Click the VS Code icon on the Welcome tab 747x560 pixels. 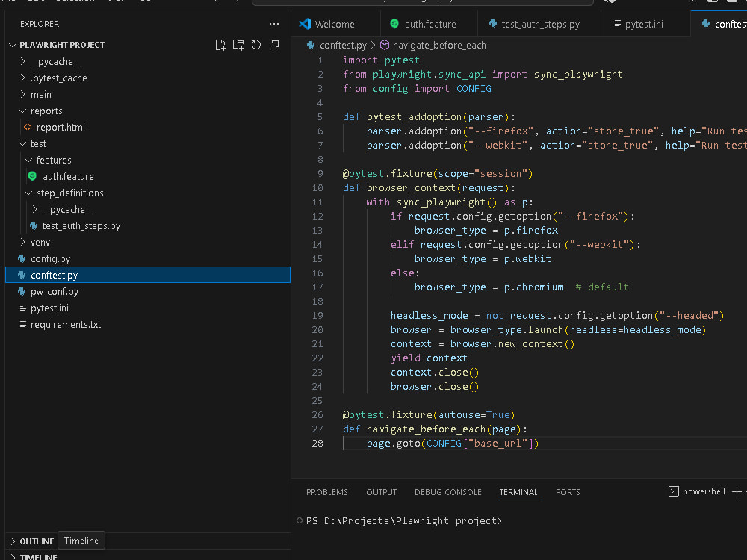click(x=305, y=24)
